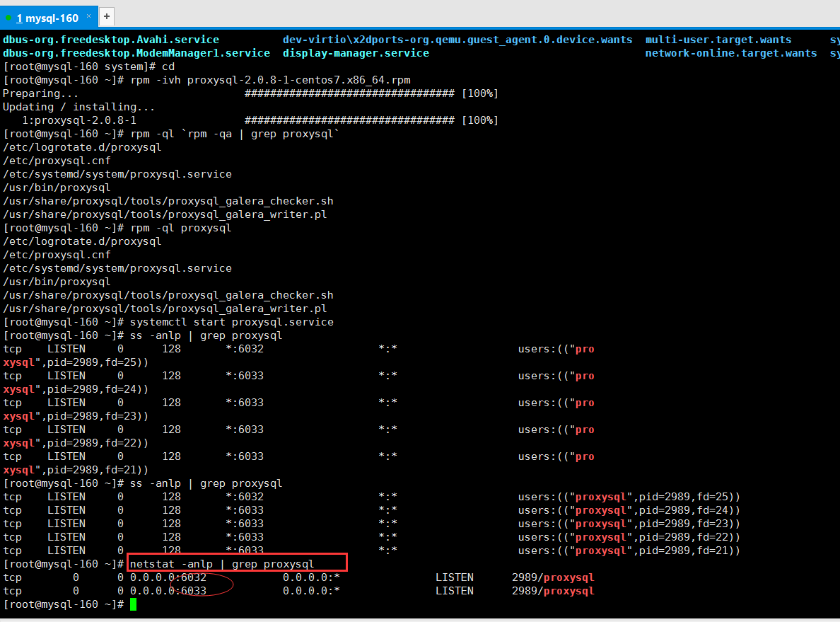Click netstat address "0.0.0.0:6032"
840x622 pixels.
168,577
